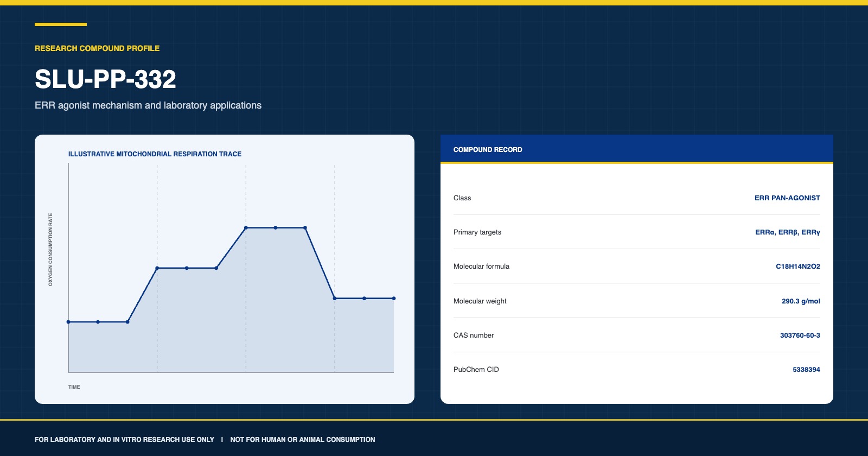Click the last data point on the trace
Image resolution: width=868 pixels, height=456 pixels.
coord(394,299)
